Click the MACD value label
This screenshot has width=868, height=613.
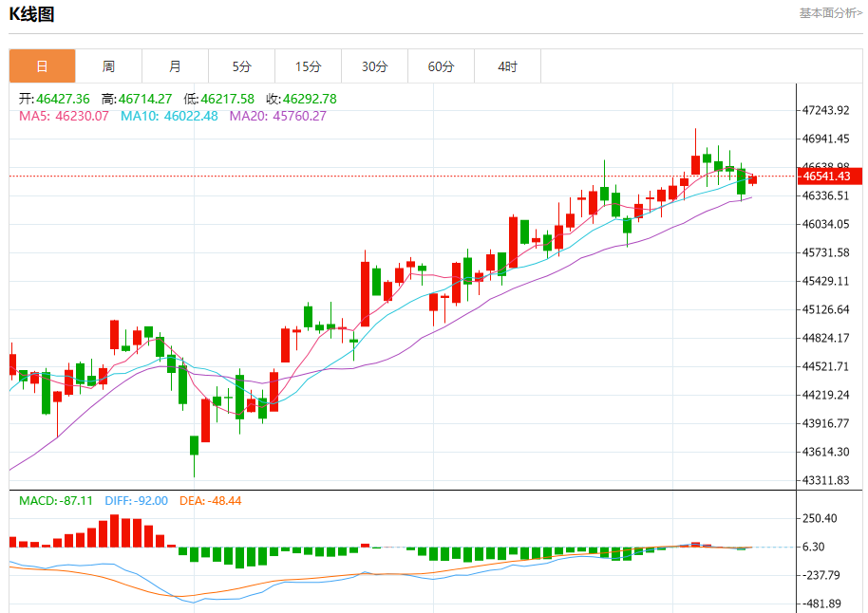click(56, 500)
